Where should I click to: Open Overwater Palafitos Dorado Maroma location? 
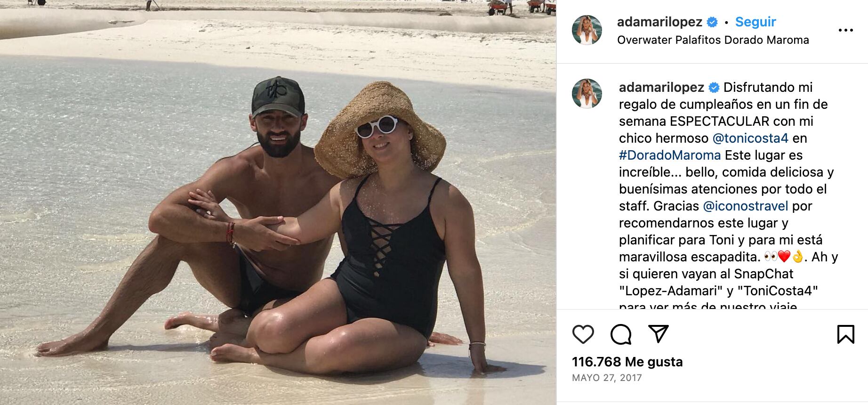click(713, 40)
